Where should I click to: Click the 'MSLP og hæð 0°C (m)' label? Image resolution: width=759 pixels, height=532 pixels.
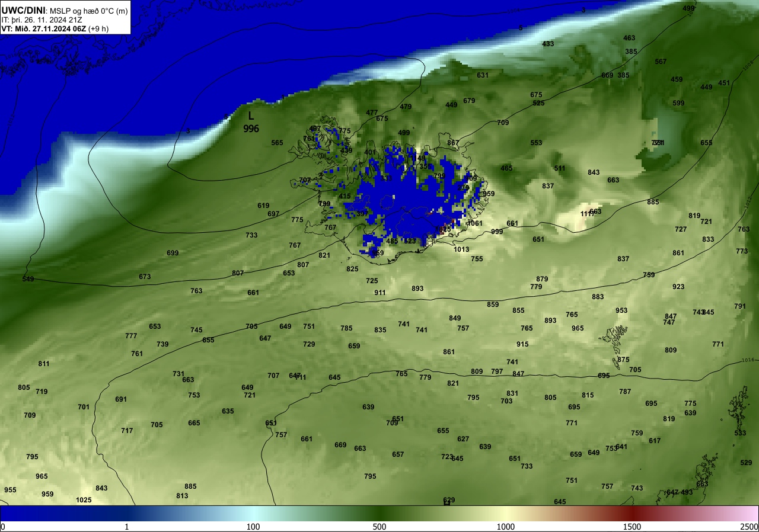pyautogui.click(x=88, y=11)
